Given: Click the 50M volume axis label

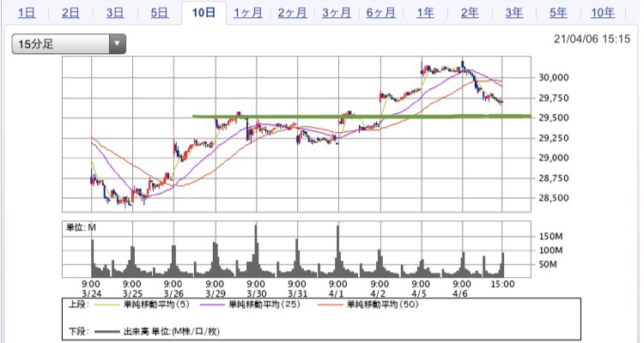Looking at the screenshot, I should coord(548,264).
